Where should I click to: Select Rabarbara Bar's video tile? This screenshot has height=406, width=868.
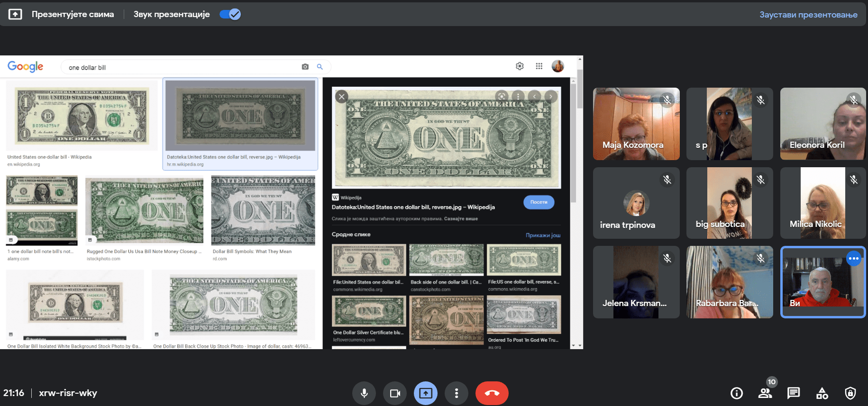pos(730,282)
